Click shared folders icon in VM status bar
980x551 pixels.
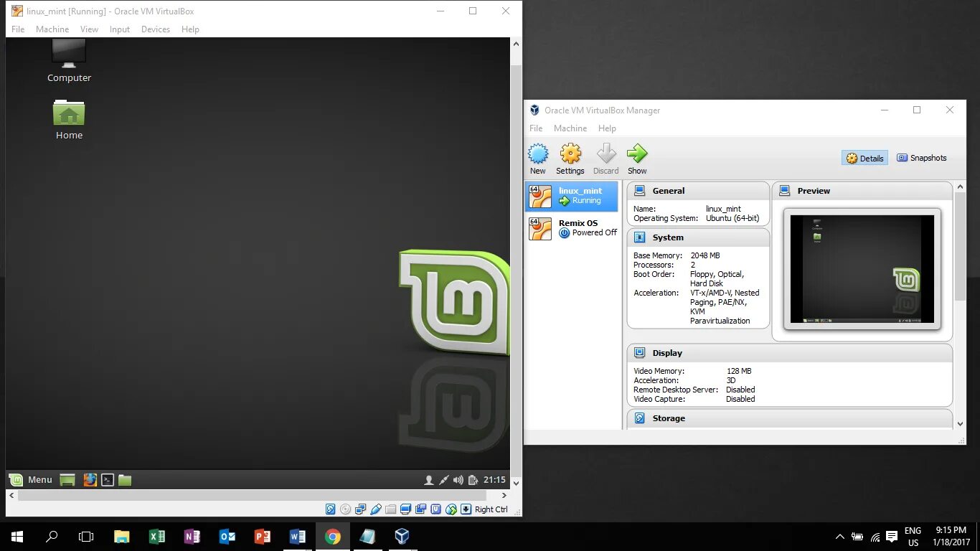click(391, 509)
